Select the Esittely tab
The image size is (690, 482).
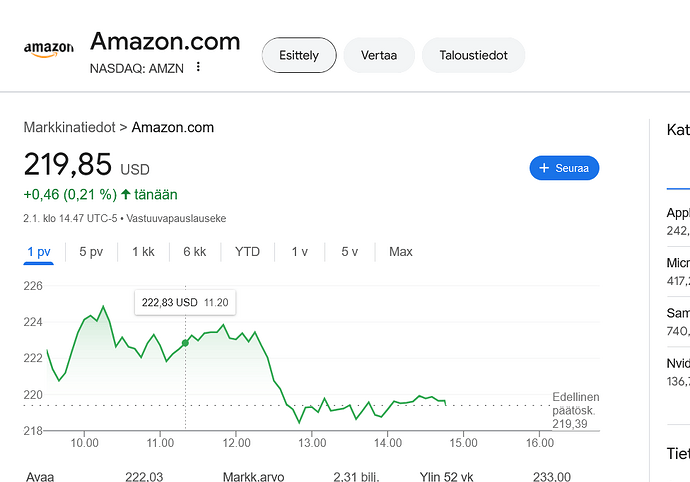[299, 55]
